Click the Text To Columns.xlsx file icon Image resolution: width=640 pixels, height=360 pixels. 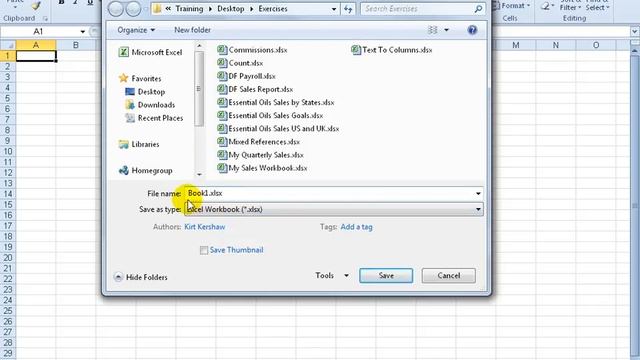356,50
